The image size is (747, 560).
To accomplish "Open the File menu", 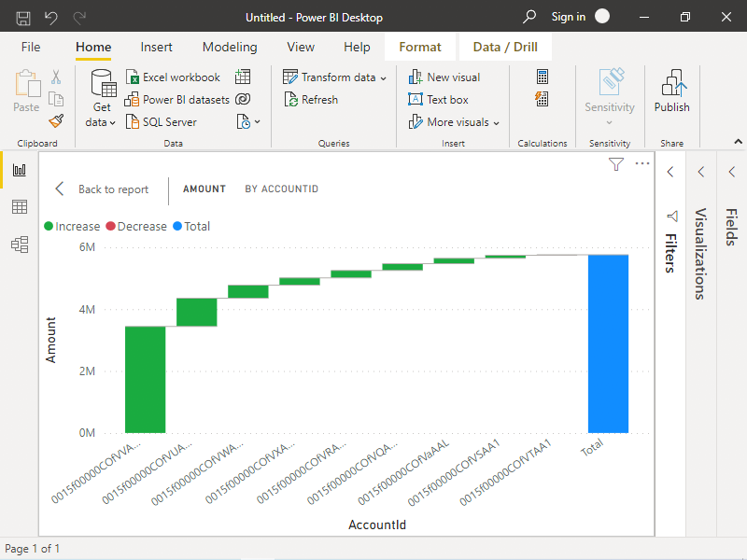I will 31,48.
